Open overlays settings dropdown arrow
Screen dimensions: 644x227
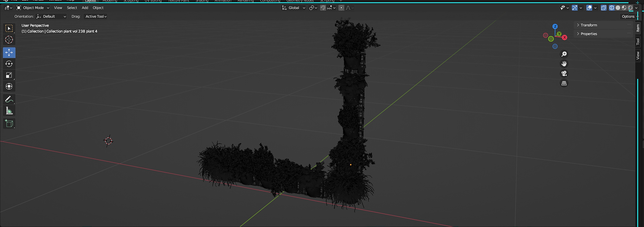coord(595,8)
